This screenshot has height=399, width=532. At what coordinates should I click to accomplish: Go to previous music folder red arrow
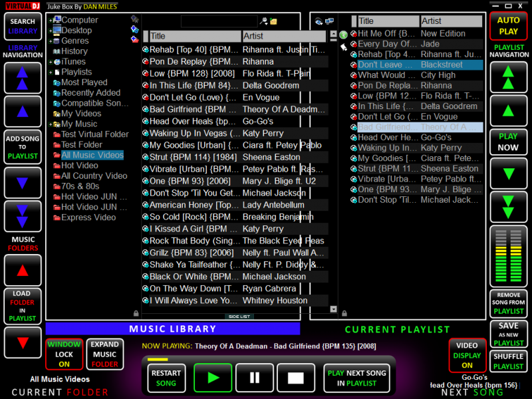click(23, 270)
